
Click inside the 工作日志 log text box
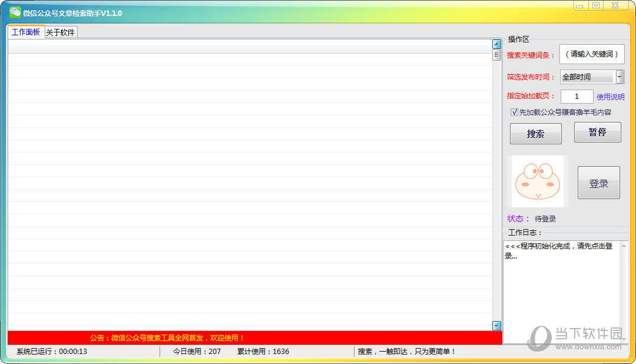561,292
